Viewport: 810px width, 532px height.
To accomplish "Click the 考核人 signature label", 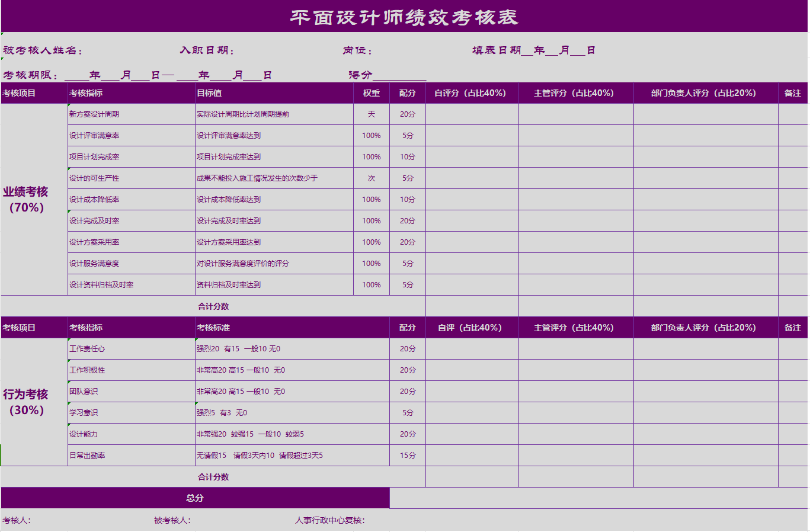I will [x=17, y=521].
